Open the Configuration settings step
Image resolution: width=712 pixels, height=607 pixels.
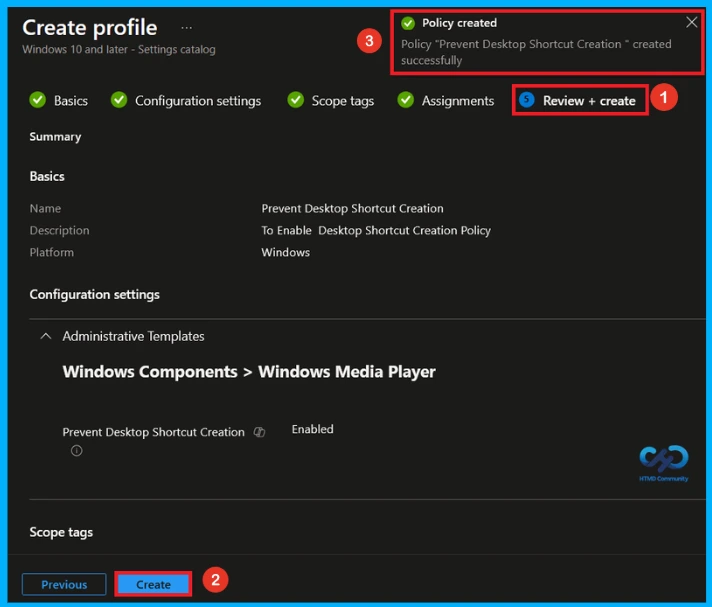198,100
